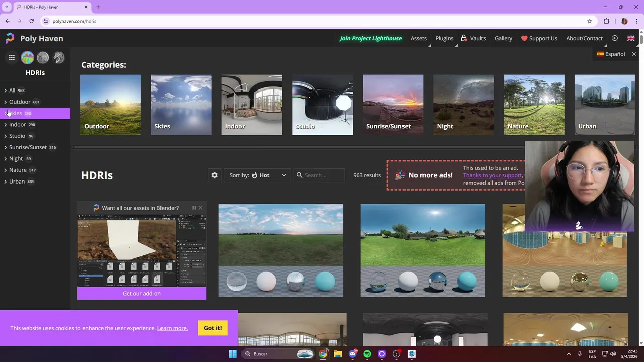Open File Explorer from the taskbar
This screenshot has width=644, height=362.
[338, 354]
